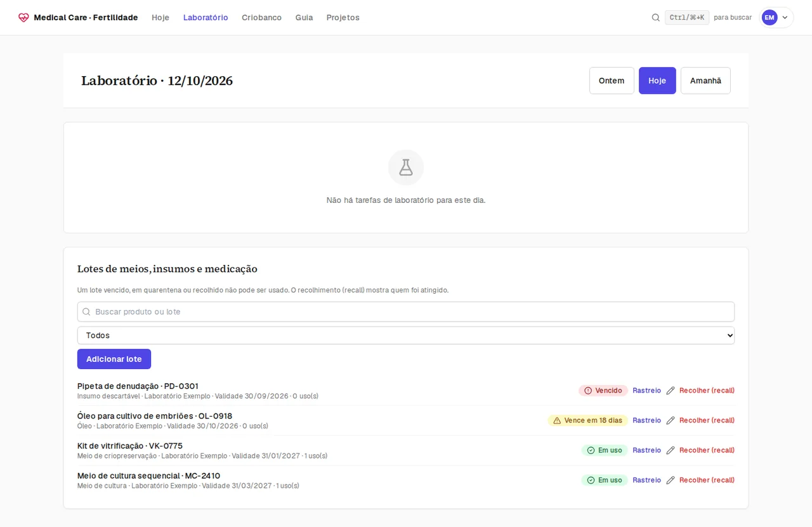Click the lot title Pipeta de denudação · PD-0301
The height and width of the screenshot is (527, 812).
[138, 386]
